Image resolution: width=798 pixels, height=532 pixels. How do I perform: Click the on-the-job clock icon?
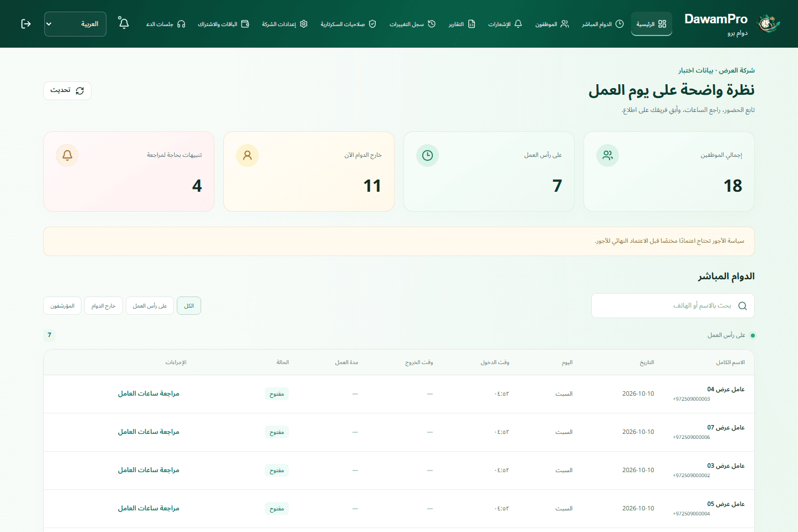(x=427, y=156)
